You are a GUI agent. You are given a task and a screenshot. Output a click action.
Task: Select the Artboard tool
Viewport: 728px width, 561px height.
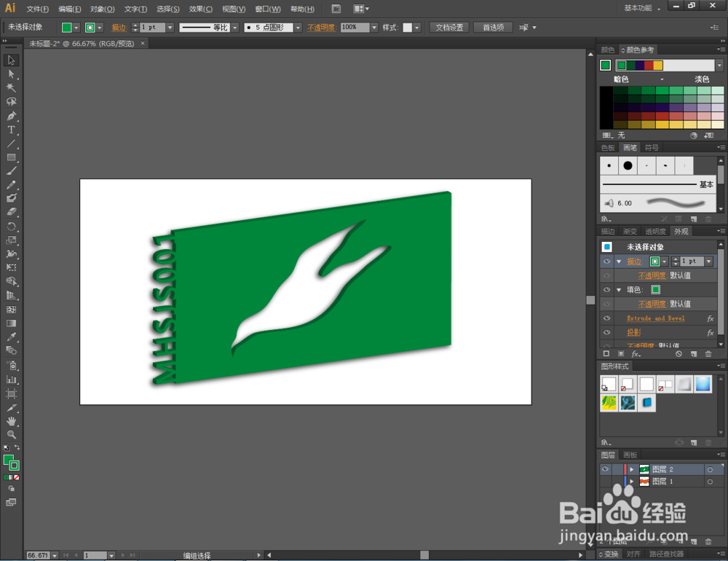11,394
